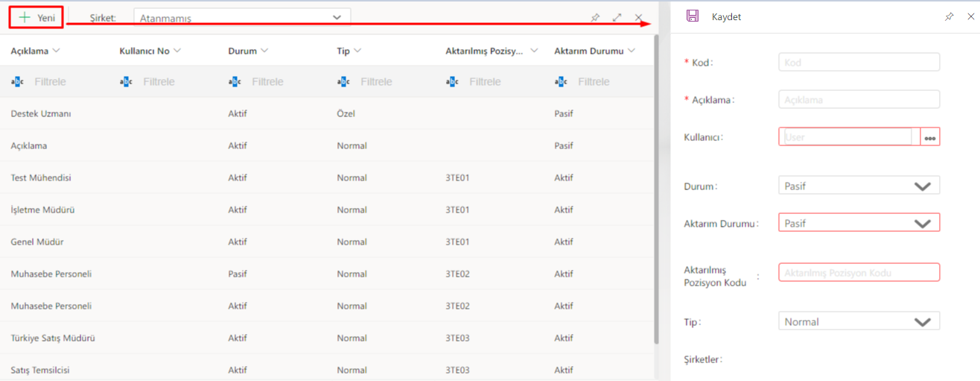Pin the list panel
The height and width of the screenshot is (381, 980).
click(595, 17)
